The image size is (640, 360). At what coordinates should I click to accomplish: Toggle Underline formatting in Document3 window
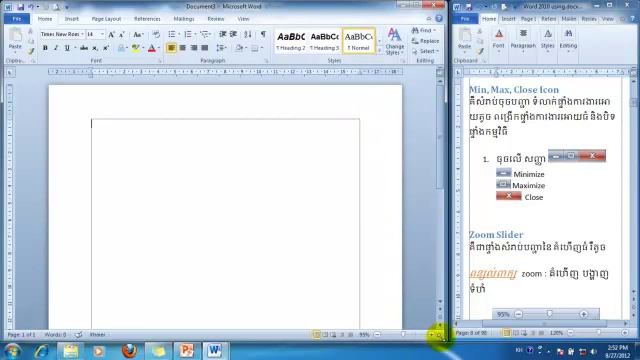pos(67,48)
